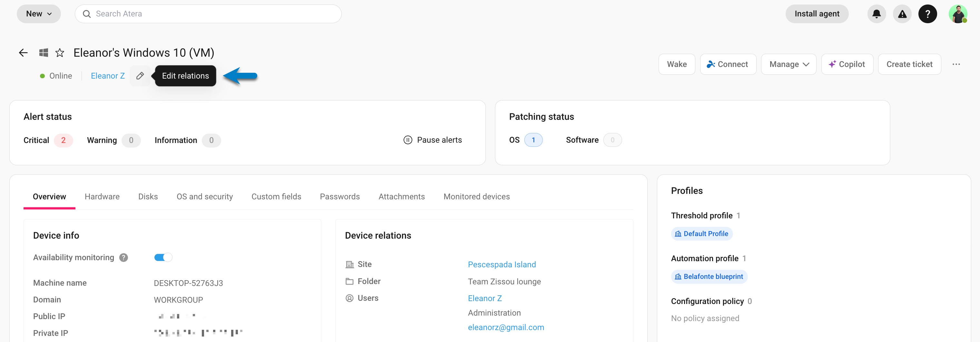Click the Software patching count badge
The image size is (980, 342).
click(612, 140)
